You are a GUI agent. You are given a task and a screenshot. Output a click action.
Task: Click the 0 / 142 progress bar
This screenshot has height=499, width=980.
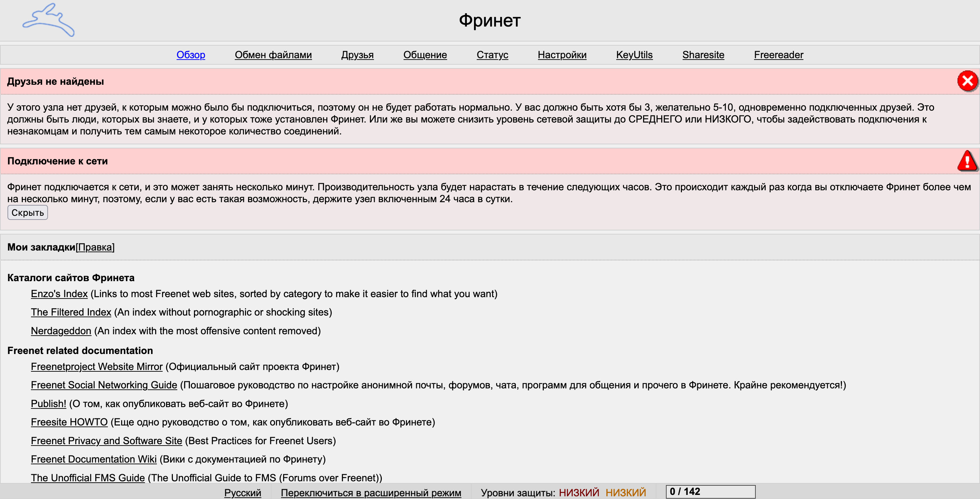[x=710, y=492]
